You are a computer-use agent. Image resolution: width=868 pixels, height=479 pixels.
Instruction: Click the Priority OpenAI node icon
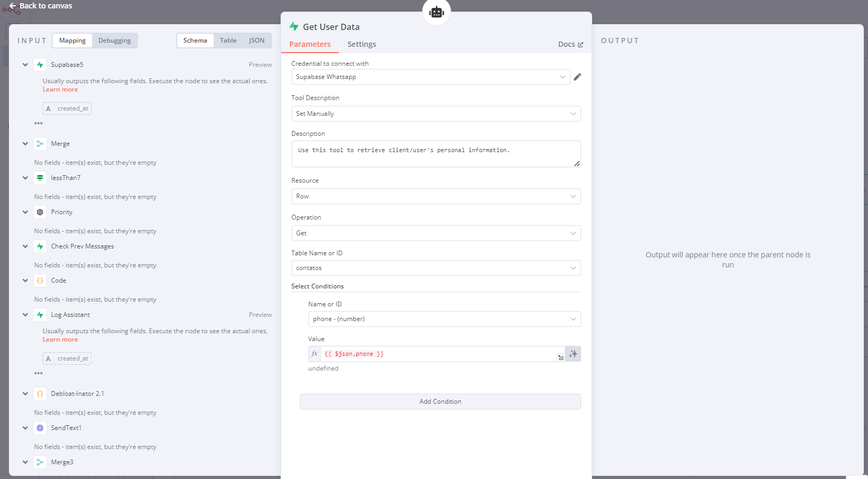(40, 212)
